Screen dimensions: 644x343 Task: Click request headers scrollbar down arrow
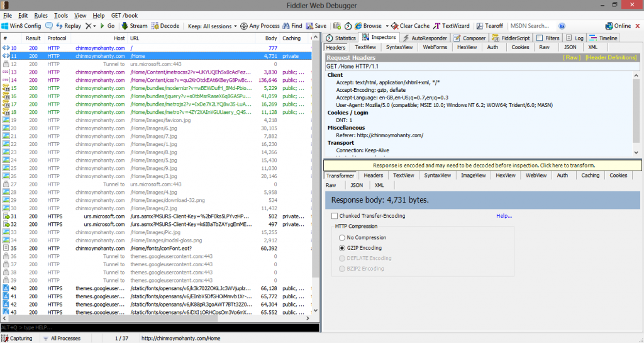636,152
